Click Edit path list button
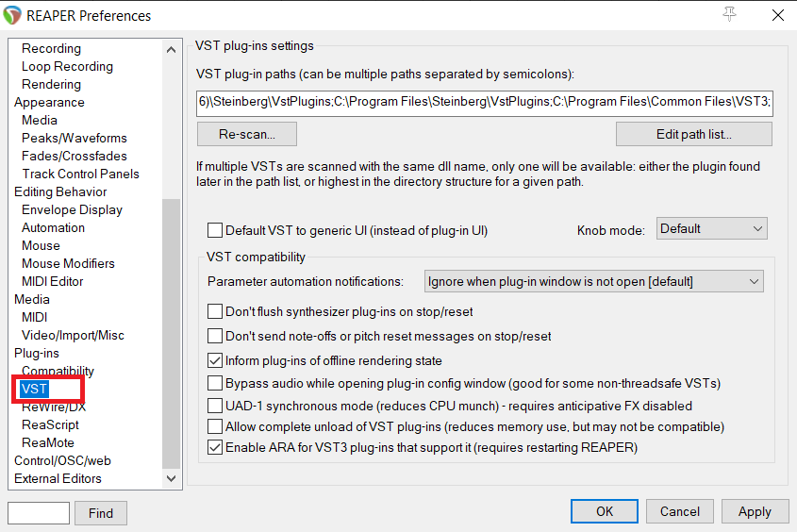 (694, 134)
